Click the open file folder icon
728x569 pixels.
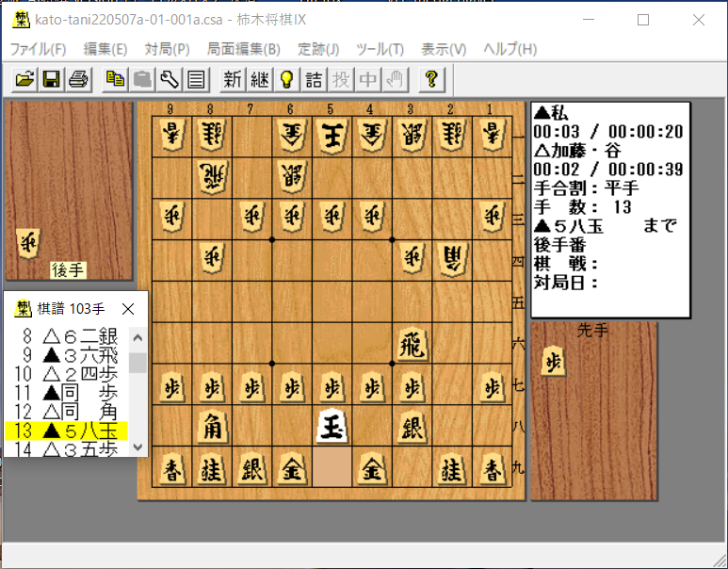[24, 79]
